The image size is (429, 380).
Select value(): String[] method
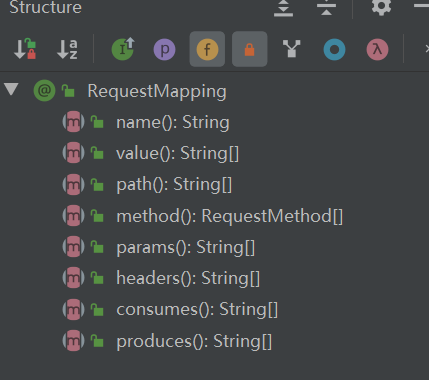pyautogui.click(x=177, y=154)
